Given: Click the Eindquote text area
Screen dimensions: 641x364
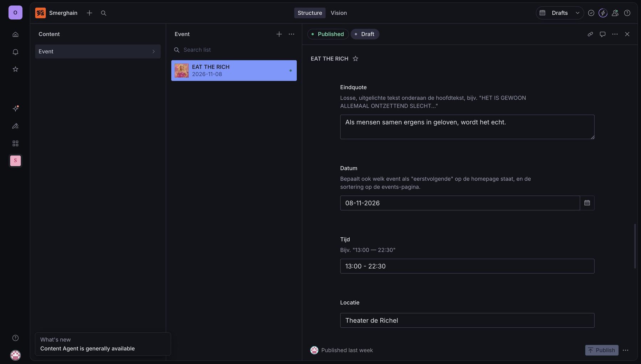Looking at the screenshot, I should pyautogui.click(x=467, y=127).
